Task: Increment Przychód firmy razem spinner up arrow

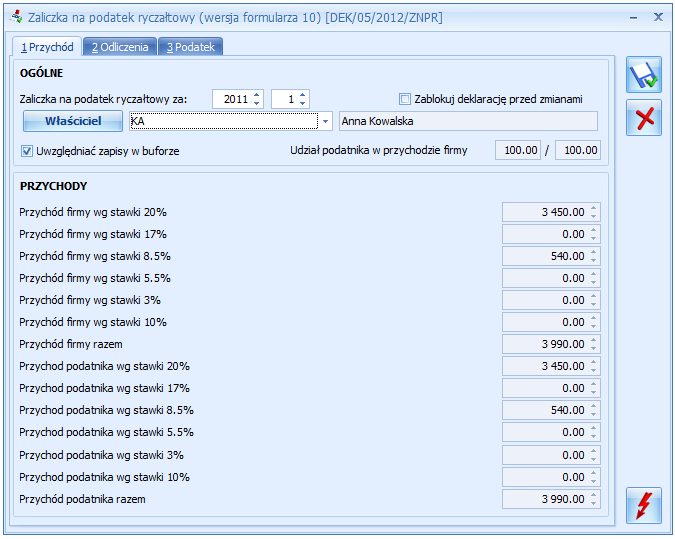Action: 594,340
